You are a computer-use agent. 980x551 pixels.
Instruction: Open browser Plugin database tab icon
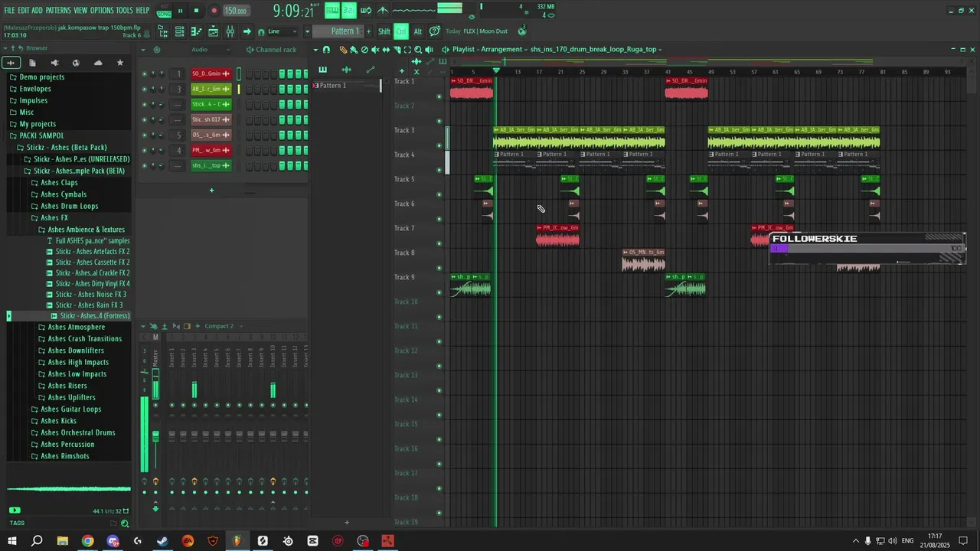tap(54, 63)
